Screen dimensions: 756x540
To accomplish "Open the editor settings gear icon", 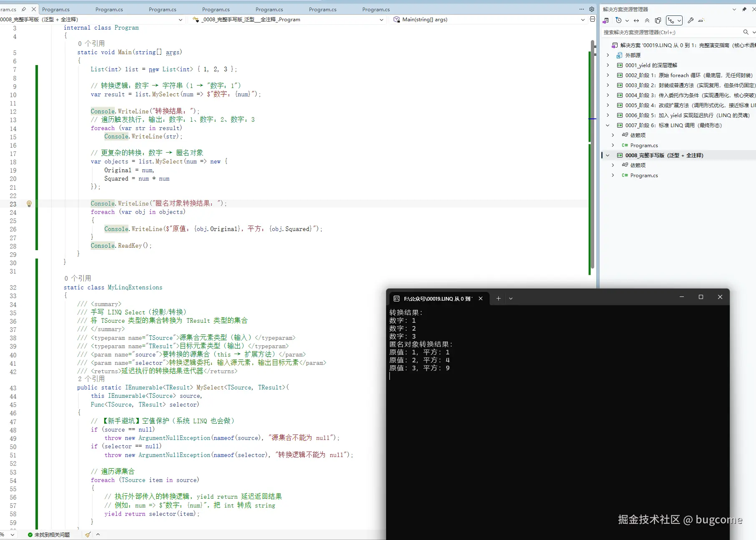I will click(x=591, y=9).
